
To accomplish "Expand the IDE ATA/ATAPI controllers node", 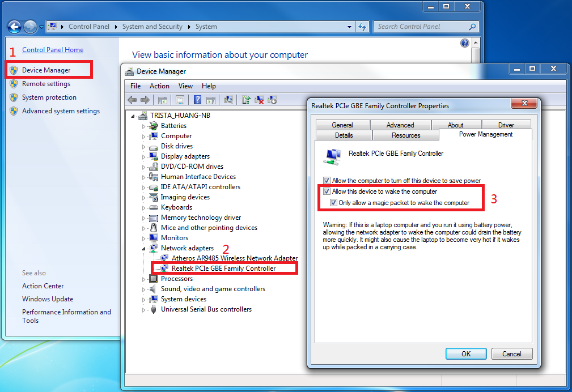I will coord(143,188).
